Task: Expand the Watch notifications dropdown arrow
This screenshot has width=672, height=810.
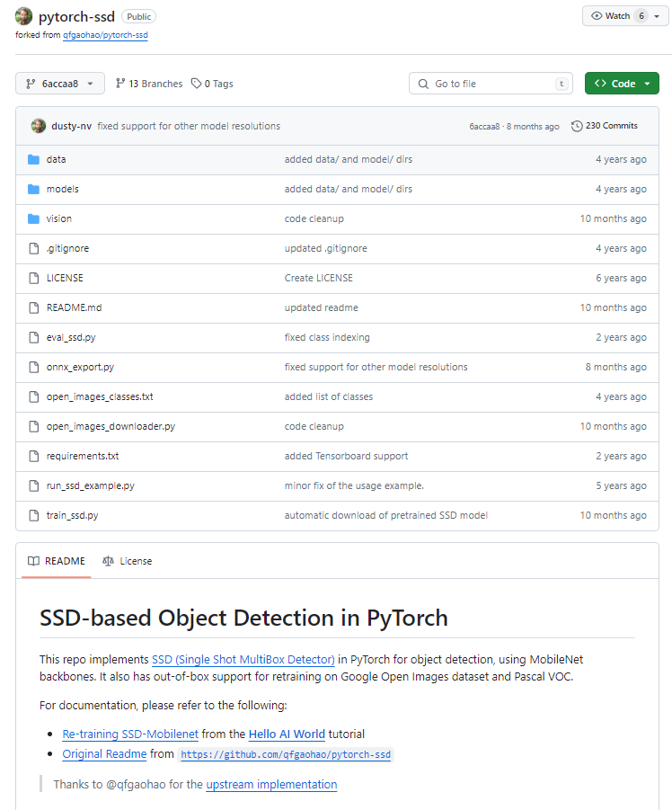Action: [x=657, y=16]
